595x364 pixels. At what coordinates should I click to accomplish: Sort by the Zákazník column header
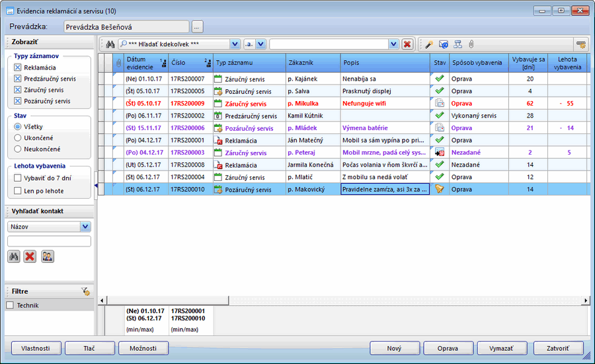(x=313, y=63)
